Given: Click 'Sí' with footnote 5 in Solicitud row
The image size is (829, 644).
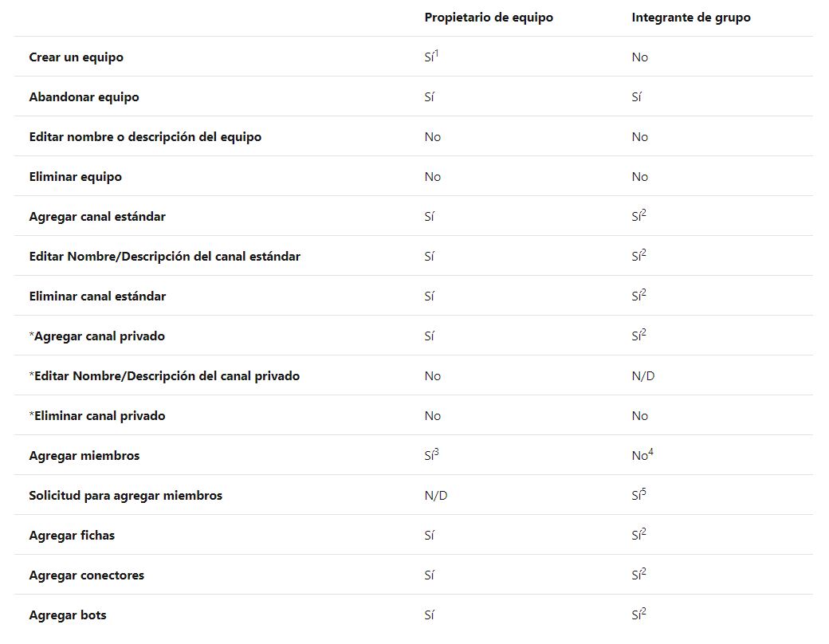Looking at the screenshot, I should point(638,495).
